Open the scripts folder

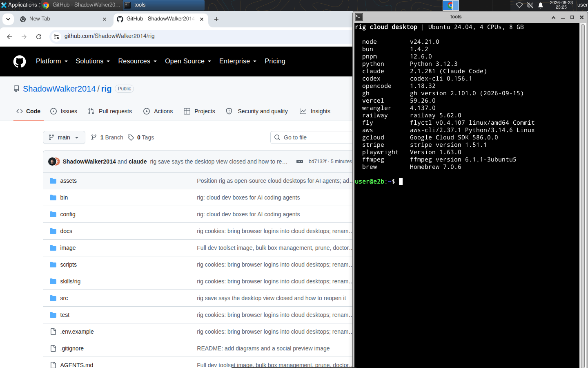[x=68, y=265]
